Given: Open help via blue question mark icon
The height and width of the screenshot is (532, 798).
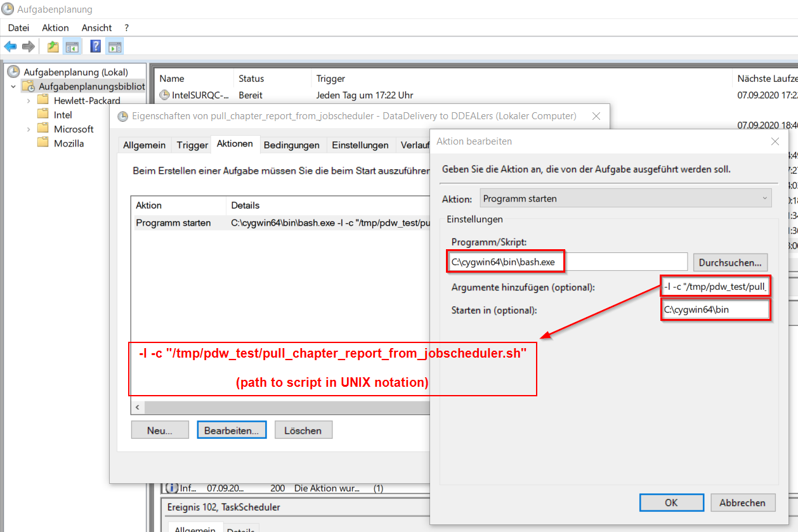Looking at the screenshot, I should point(95,46).
